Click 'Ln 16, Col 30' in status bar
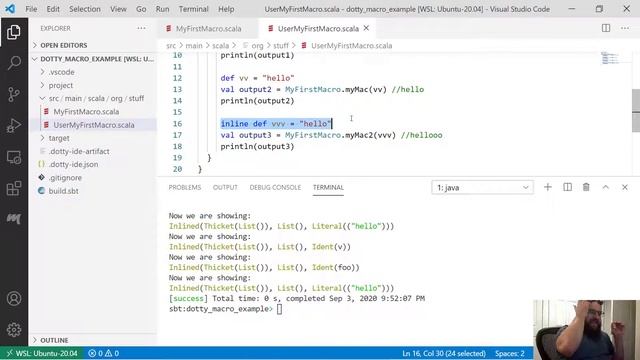This screenshot has width=640, height=360. pos(444,353)
